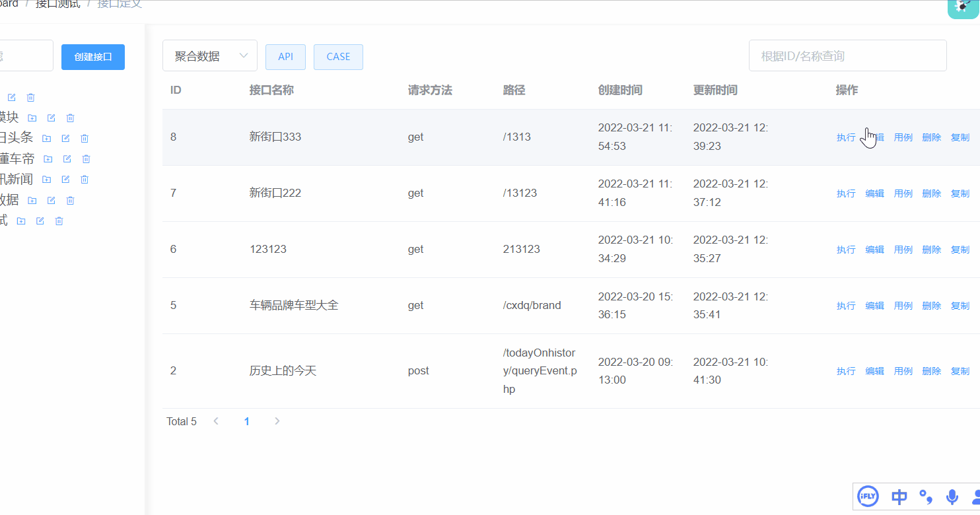Go to next page in pagination
The image size is (980, 515).
[277, 421]
